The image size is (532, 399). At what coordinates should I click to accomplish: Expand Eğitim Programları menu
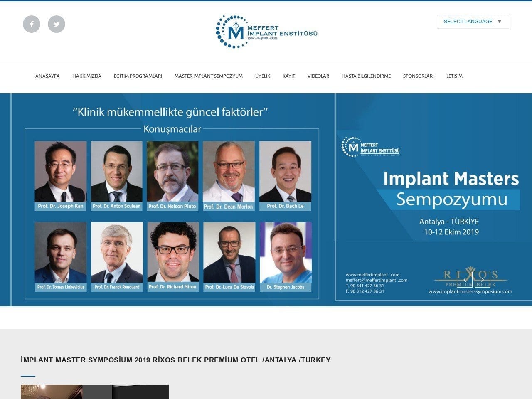pyautogui.click(x=138, y=76)
